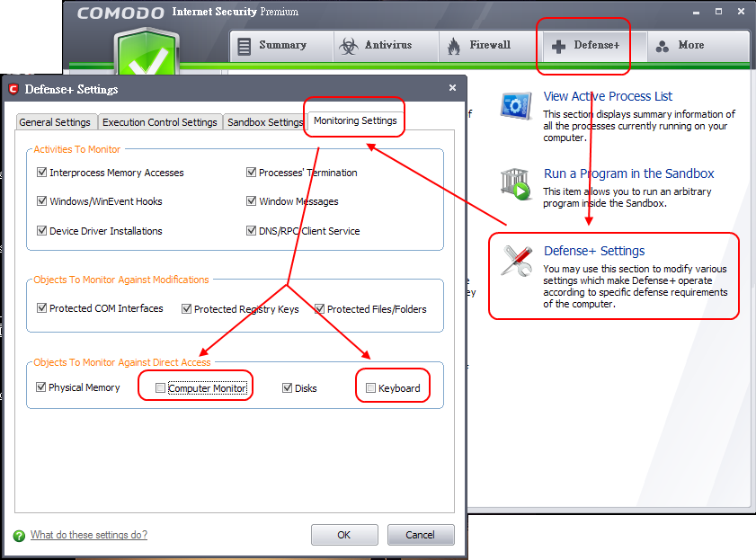
Task: Close the Defense+ Settings dialog
Action: tap(452, 88)
